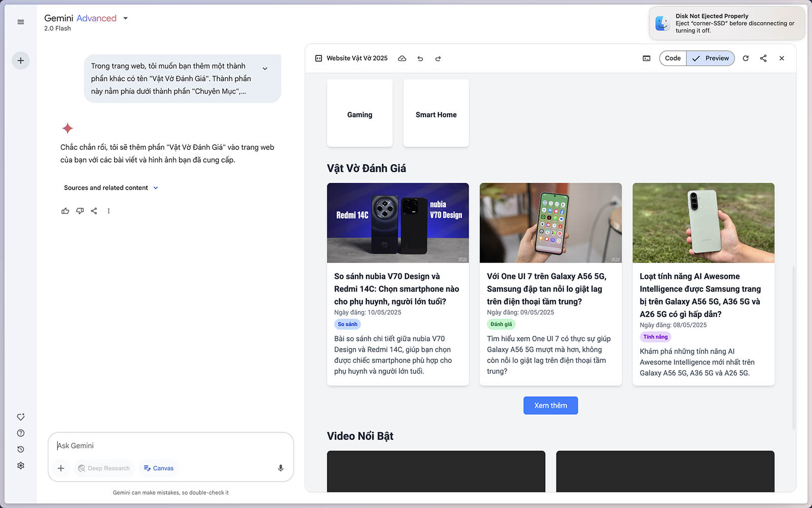Refresh the canvas preview
812x508 pixels.
[x=746, y=58]
